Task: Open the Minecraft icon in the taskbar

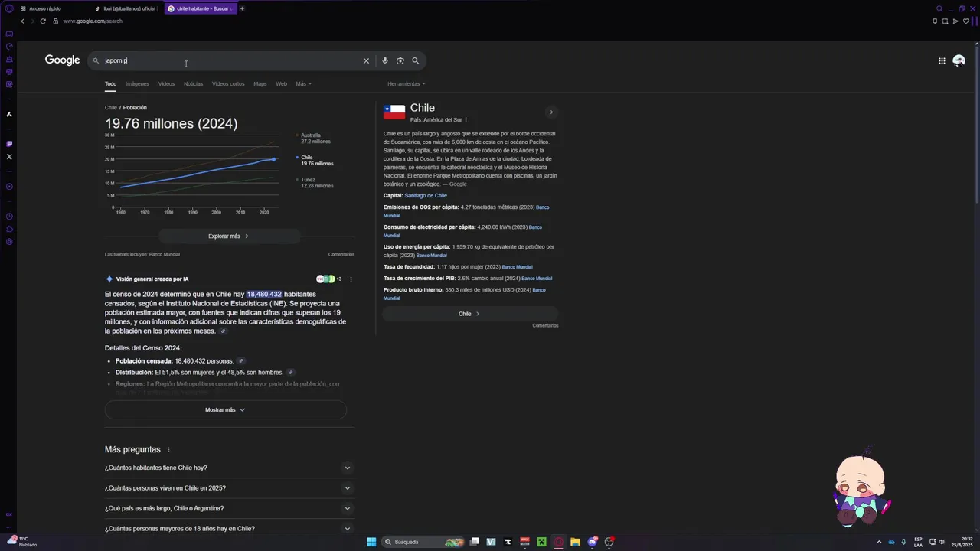Action: coord(541,542)
